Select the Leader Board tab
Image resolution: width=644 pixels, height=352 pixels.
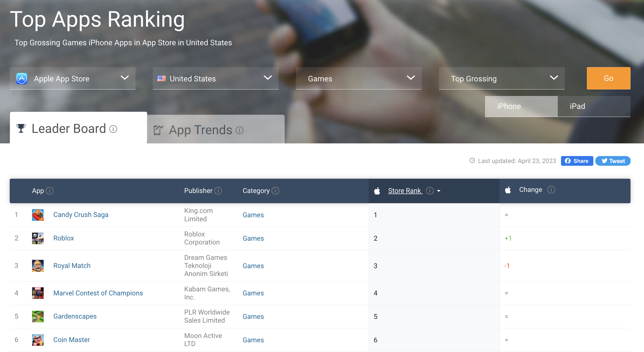(78, 128)
